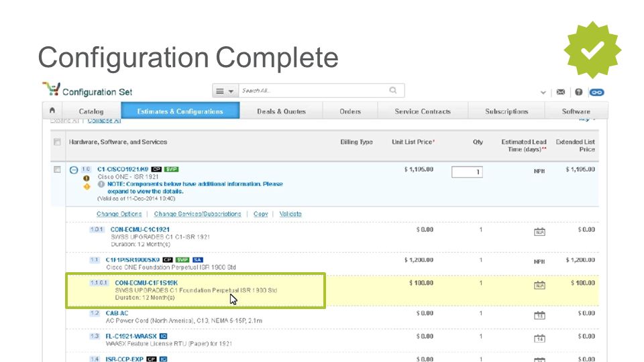Click the Unit List Price column header
644x362 pixels.
pos(413,142)
